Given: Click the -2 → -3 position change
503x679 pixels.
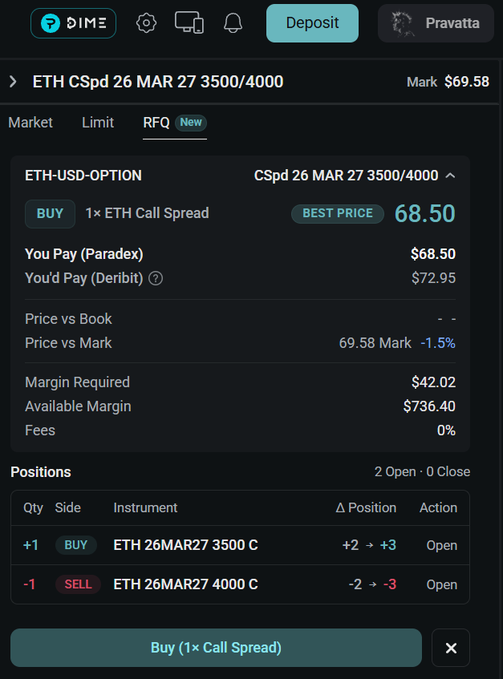Looking at the screenshot, I should point(372,584).
